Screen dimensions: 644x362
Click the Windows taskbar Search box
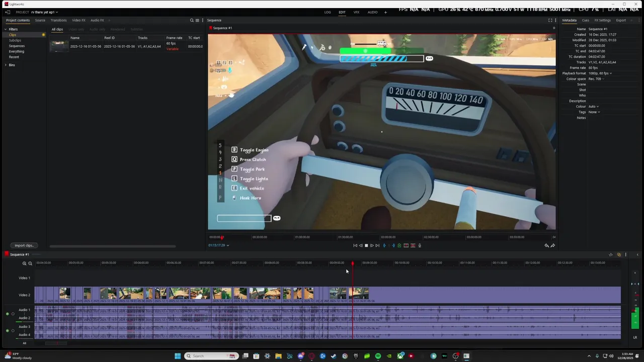pyautogui.click(x=211, y=356)
